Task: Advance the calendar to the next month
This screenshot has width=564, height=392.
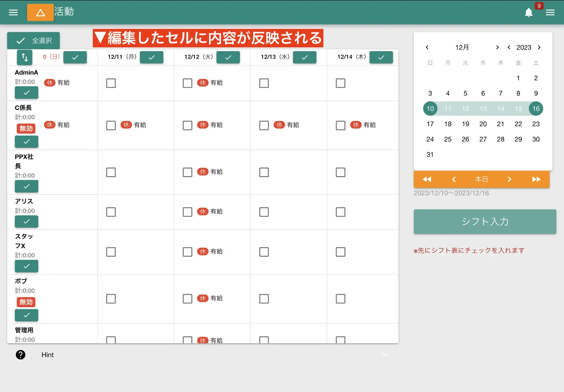Action: click(497, 47)
